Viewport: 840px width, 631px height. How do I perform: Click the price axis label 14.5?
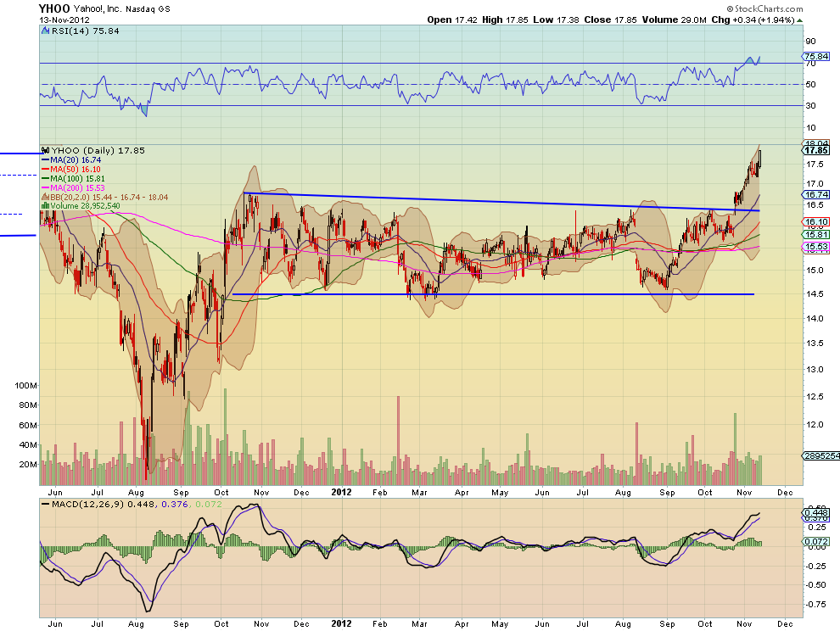(x=815, y=294)
